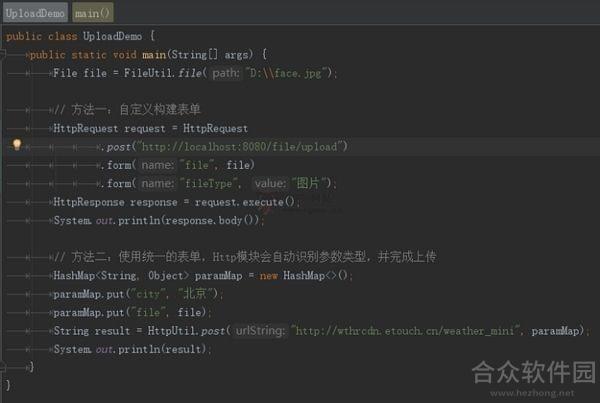The height and width of the screenshot is (403, 600).
Task: Click new HashMap<>() expression
Action: (x=303, y=276)
